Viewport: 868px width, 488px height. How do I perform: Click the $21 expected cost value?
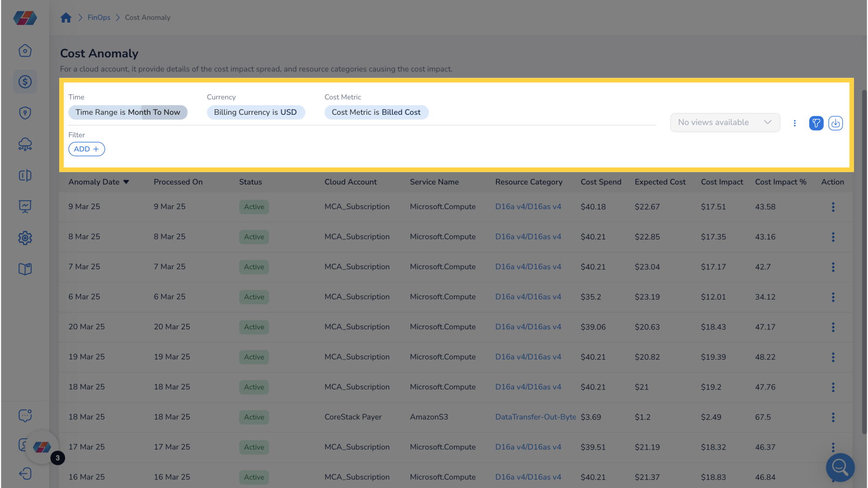(642, 387)
